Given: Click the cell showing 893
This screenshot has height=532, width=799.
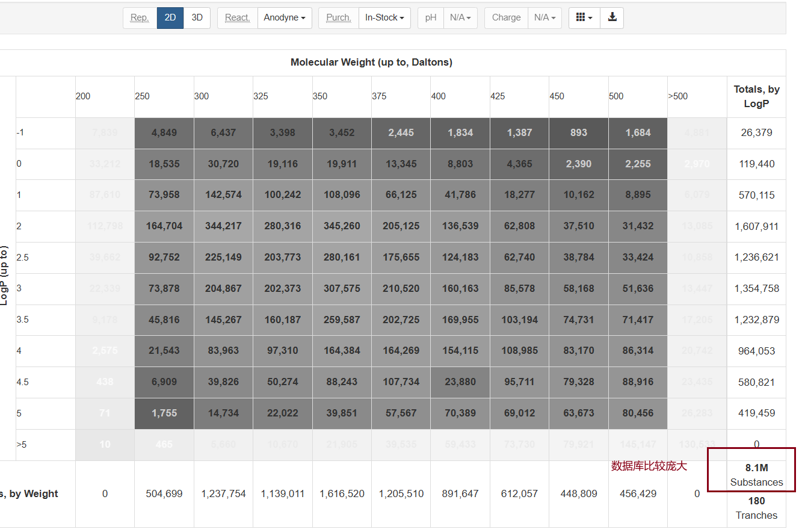Looking at the screenshot, I should click(x=579, y=133).
